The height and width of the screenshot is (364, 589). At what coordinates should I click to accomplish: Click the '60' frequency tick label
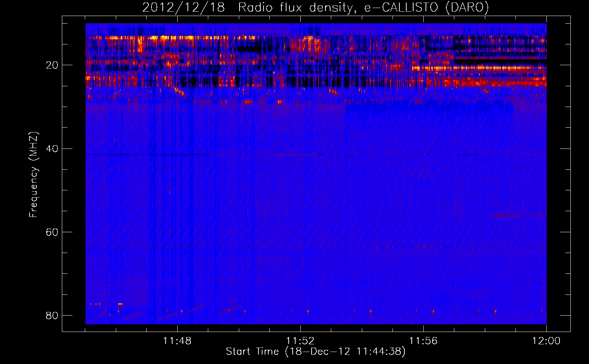[52, 232]
